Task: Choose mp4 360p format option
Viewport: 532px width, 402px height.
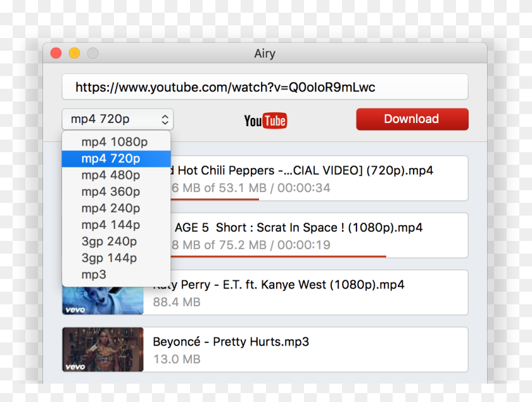Action: 116,191
